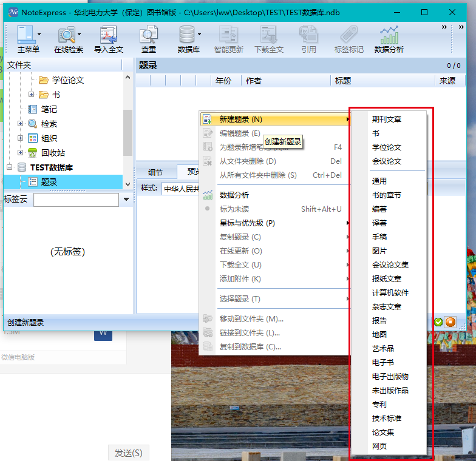Image resolution: width=476 pixels, height=461 pixels.
Task: Click the 在线检索 online search icon
Action: (x=67, y=34)
